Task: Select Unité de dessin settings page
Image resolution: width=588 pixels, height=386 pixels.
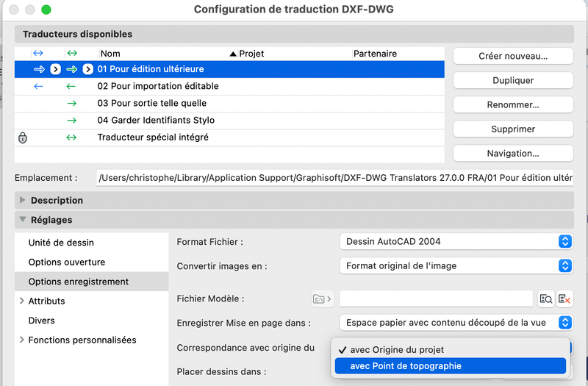Action: coord(91,243)
